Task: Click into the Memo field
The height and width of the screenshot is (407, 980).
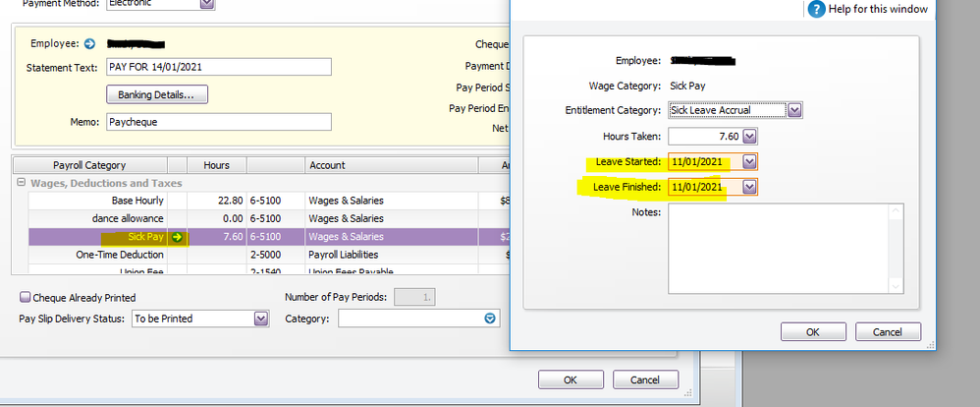Action: [218, 122]
